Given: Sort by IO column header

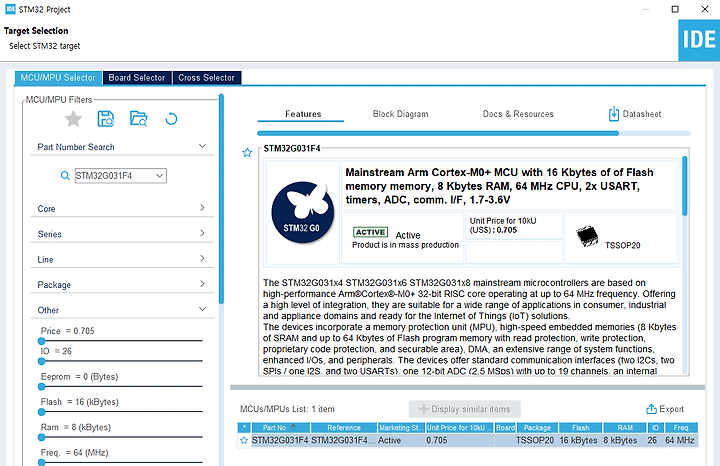Looking at the screenshot, I should (x=655, y=427).
